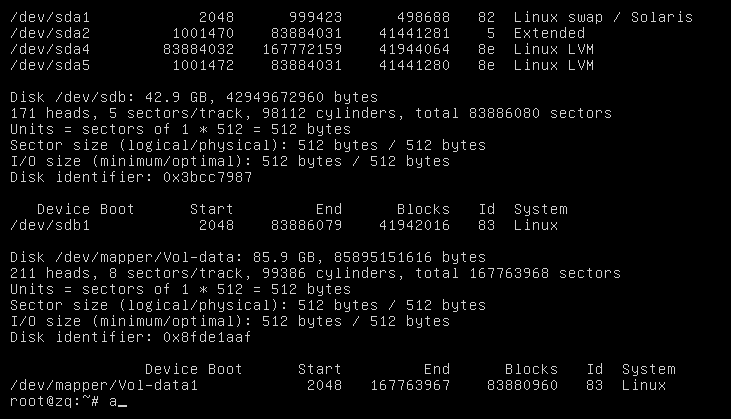Image resolution: width=731 pixels, height=419 pixels.
Task: Click the /dev/sda2 Extended partition row
Action: [45, 34]
